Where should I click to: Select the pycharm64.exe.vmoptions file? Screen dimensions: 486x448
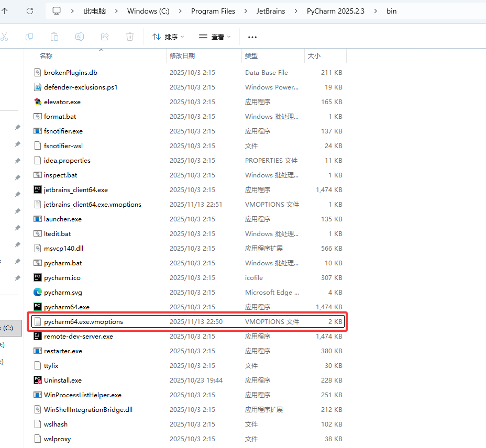[x=84, y=322]
